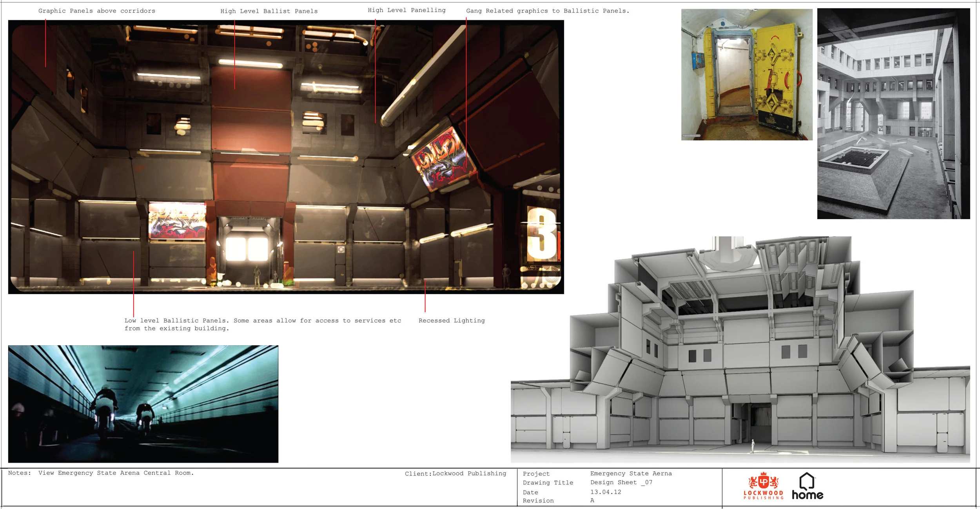Screen dimensions: 980x509
Task: Click the home logo
Action: coord(808,486)
